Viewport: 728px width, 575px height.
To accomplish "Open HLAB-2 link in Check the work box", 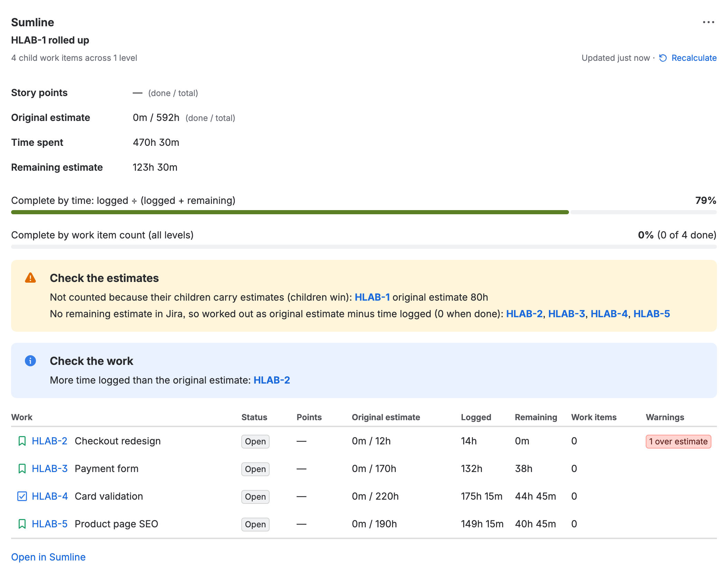I will pos(272,380).
